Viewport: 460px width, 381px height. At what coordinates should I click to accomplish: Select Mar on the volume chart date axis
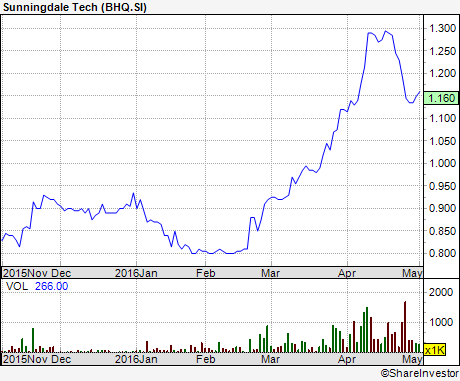pos(270,359)
